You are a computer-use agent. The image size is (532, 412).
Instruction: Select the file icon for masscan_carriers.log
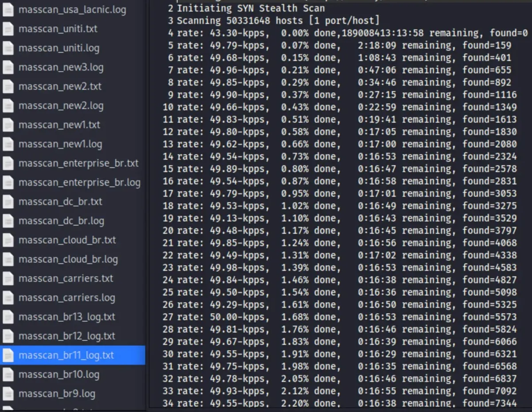8,298
